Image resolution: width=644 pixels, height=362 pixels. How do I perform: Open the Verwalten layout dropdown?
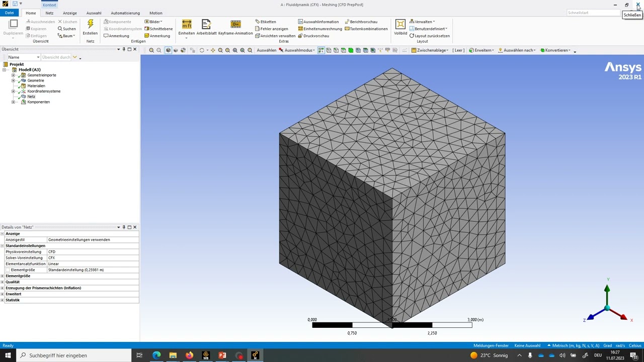pyautogui.click(x=423, y=22)
